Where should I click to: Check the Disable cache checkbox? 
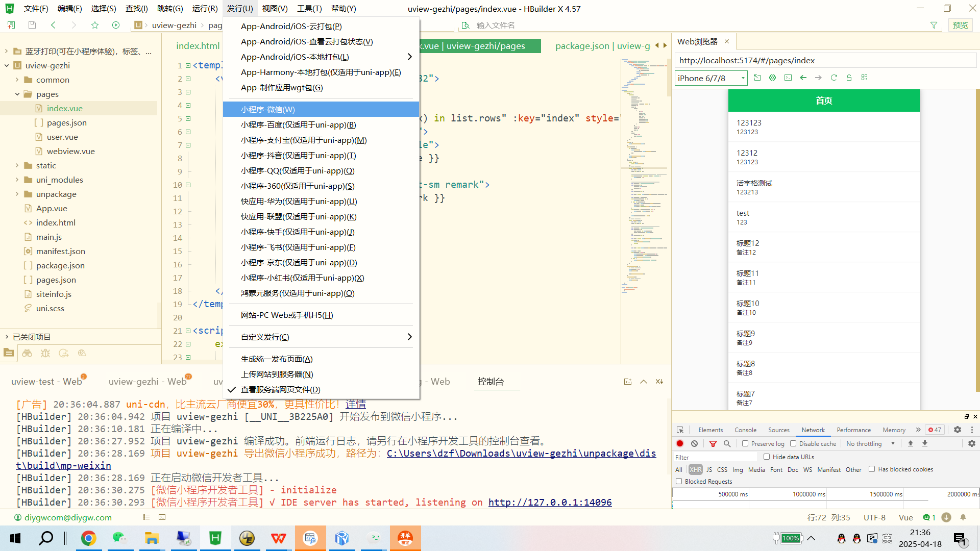[793, 443]
